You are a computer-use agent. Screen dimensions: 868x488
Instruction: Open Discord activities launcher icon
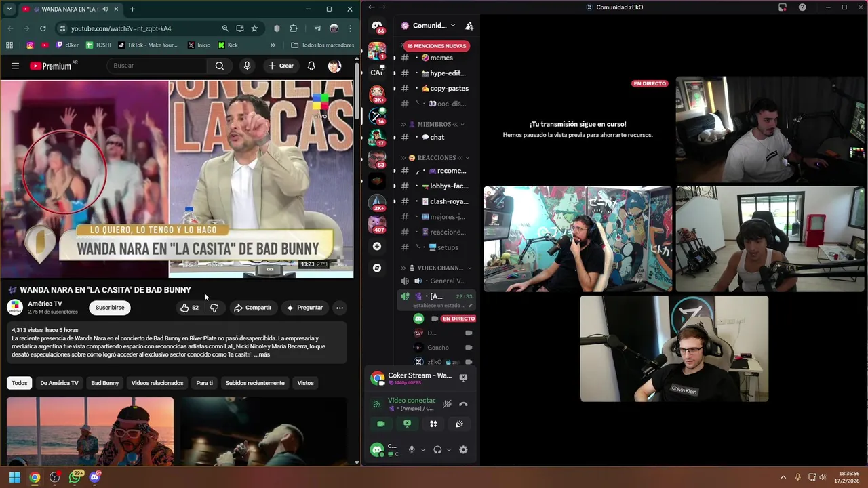pyautogui.click(x=433, y=424)
